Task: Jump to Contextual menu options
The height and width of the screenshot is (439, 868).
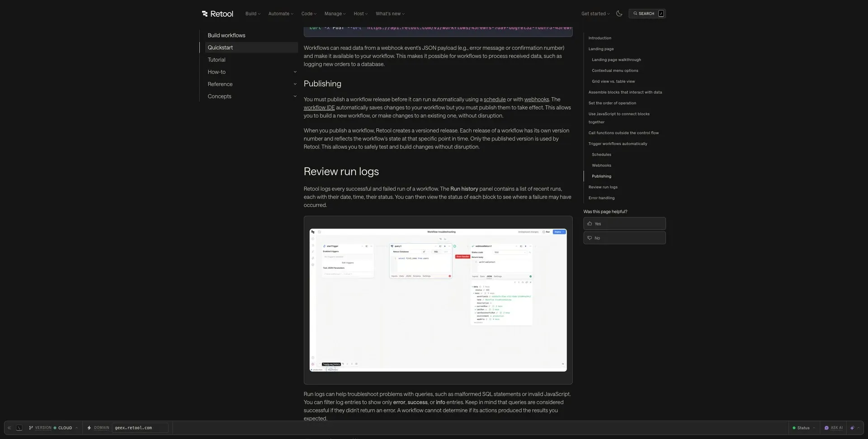Action: coord(615,70)
